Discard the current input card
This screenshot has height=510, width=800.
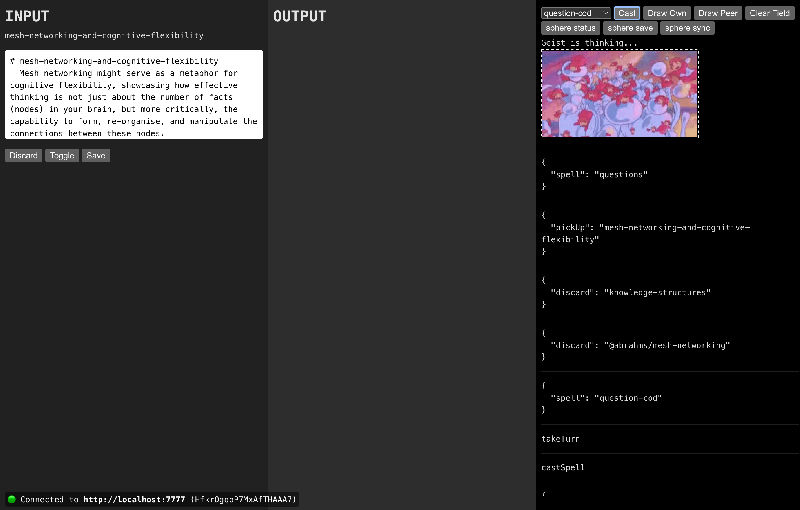23,156
